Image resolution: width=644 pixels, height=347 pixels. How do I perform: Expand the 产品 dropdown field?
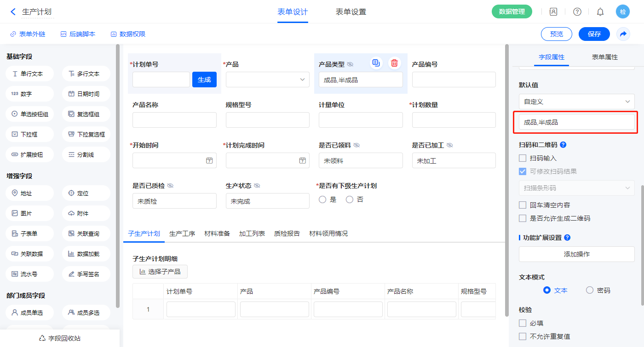pos(267,80)
